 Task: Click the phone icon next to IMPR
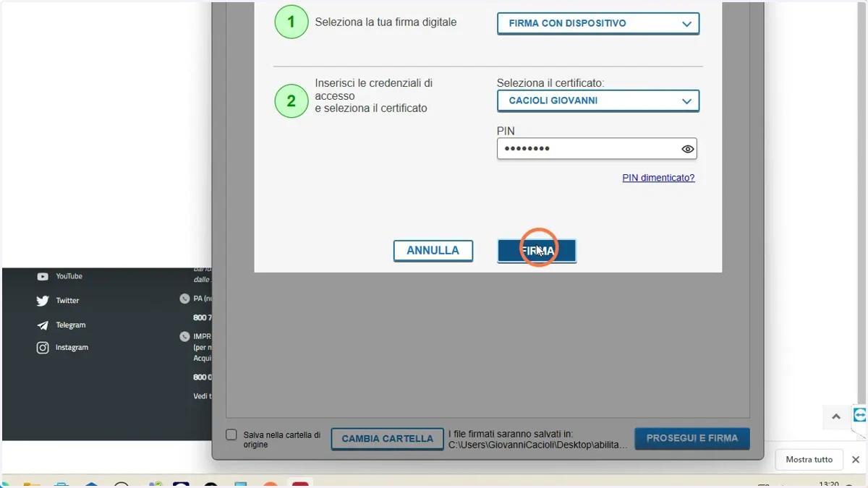point(184,336)
